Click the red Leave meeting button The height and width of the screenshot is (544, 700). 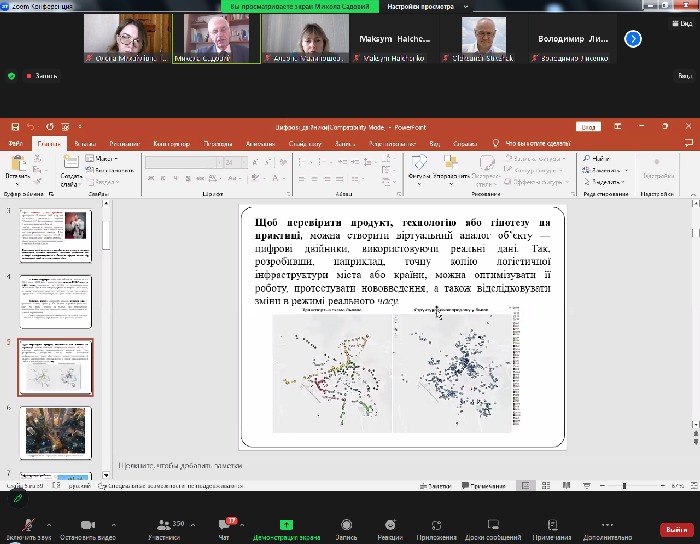point(675,529)
